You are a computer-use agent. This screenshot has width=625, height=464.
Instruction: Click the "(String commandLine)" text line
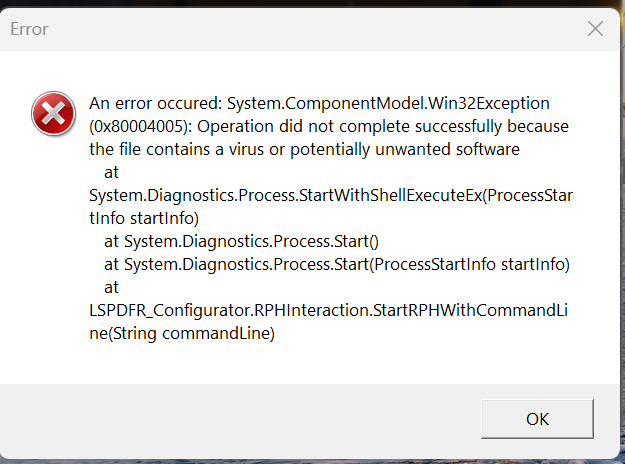(181, 334)
